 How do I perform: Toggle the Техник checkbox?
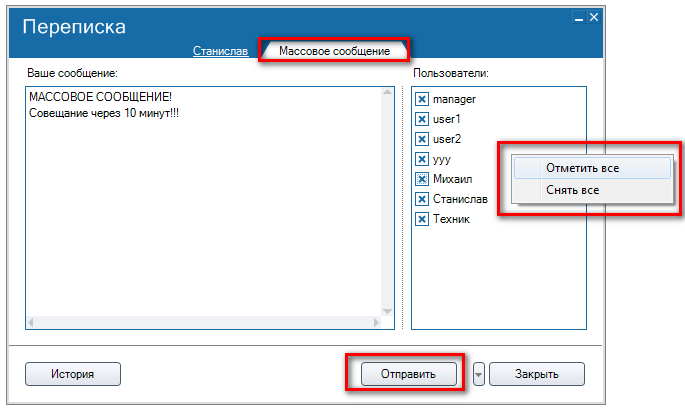pyautogui.click(x=422, y=219)
